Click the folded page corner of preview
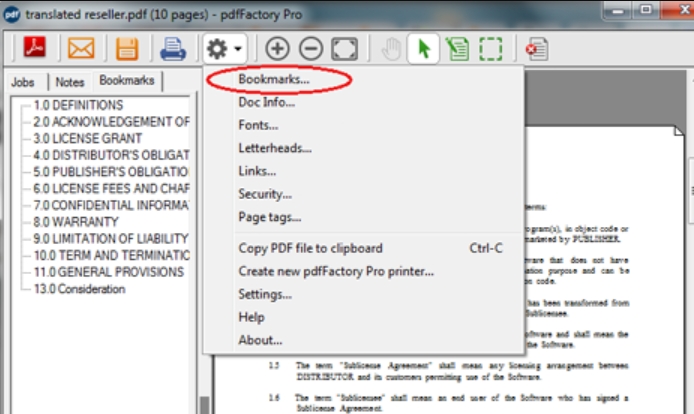The height and width of the screenshot is (414, 694). click(679, 131)
